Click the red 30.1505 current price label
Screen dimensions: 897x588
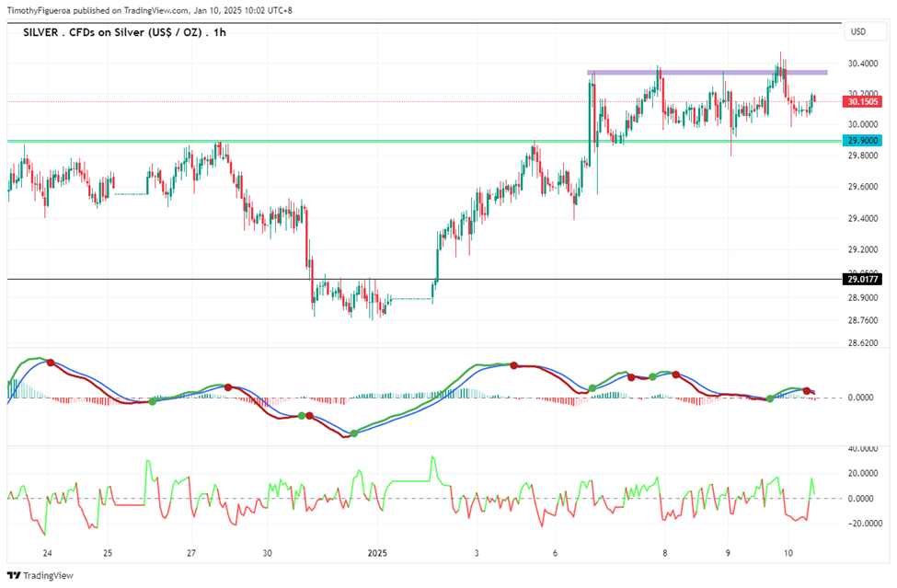pos(863,102)
